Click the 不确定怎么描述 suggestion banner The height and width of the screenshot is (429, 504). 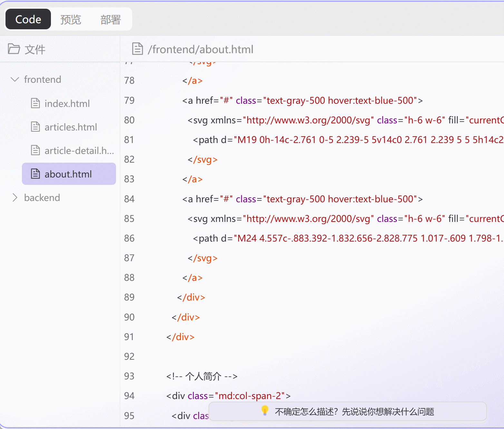354,412
